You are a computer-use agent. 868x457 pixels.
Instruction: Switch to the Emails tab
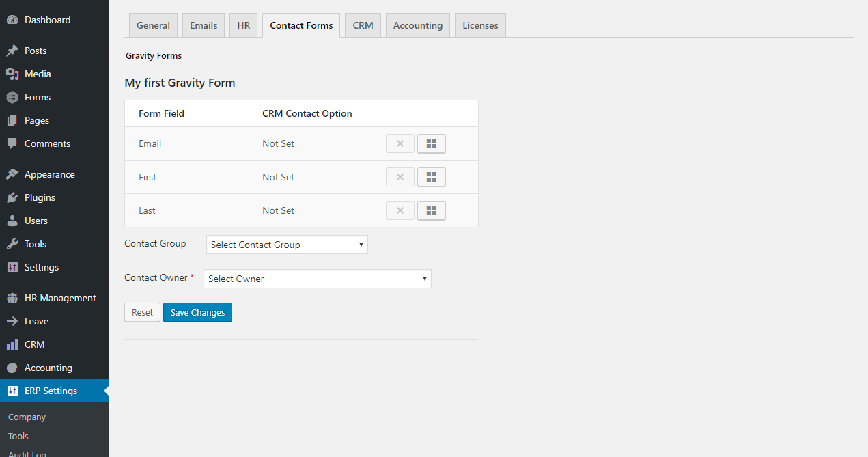(204, 25)
